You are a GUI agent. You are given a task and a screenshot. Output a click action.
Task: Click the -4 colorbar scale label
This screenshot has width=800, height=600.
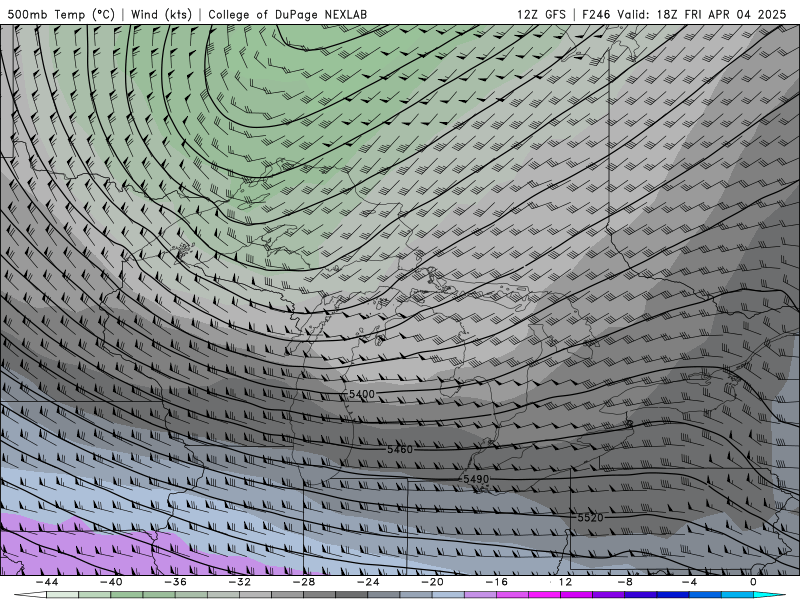click(x=689, y=582)
